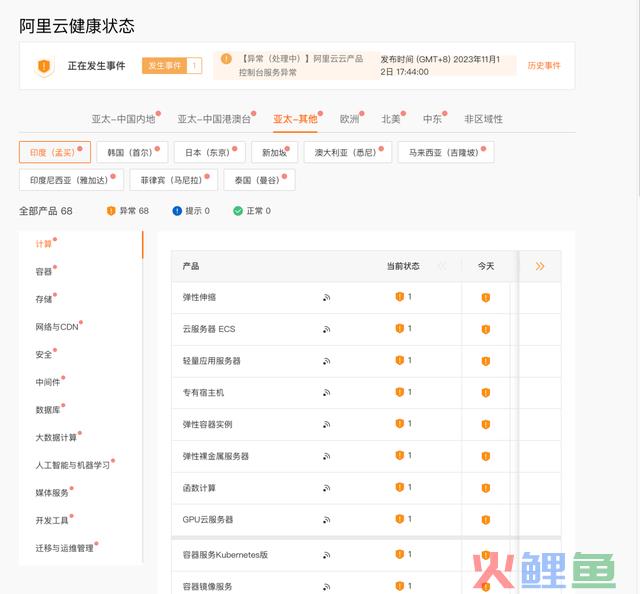Image resolution: width=640 pixels, height=594 pixels.
Task: Select the 菲律宾（马尼拉） location button
Action: click(173, 180)
